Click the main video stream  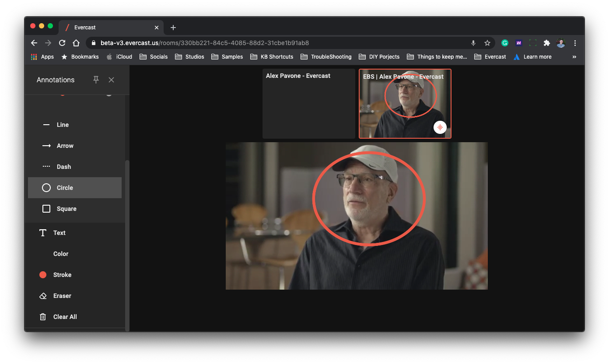pyautogui.click(x=357, y=216)
